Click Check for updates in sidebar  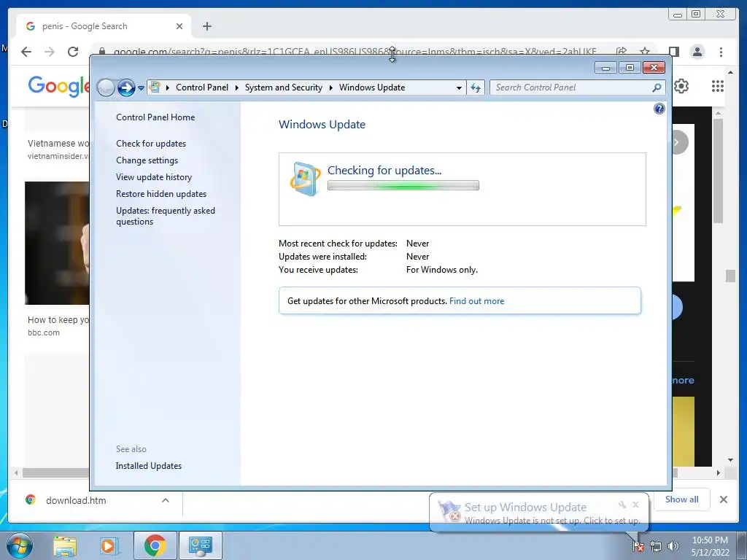pos(151,144)
